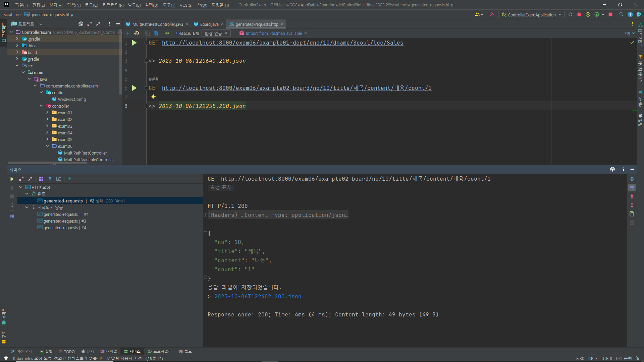The image size is (644, 362).
Task: Click the Run All Requests double-arrow icon
Action: click(167, 33)
